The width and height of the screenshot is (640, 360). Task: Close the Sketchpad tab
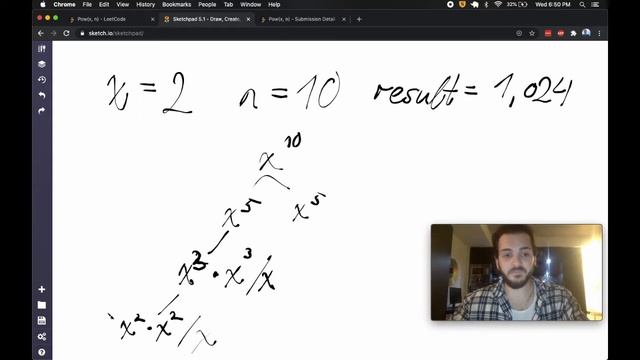tap(248, 19)
